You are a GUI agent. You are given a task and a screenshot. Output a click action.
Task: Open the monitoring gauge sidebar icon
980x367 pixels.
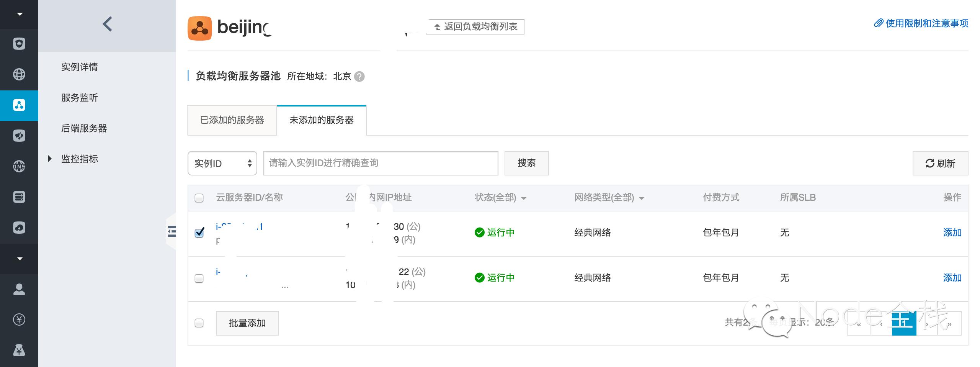(19, 136)
